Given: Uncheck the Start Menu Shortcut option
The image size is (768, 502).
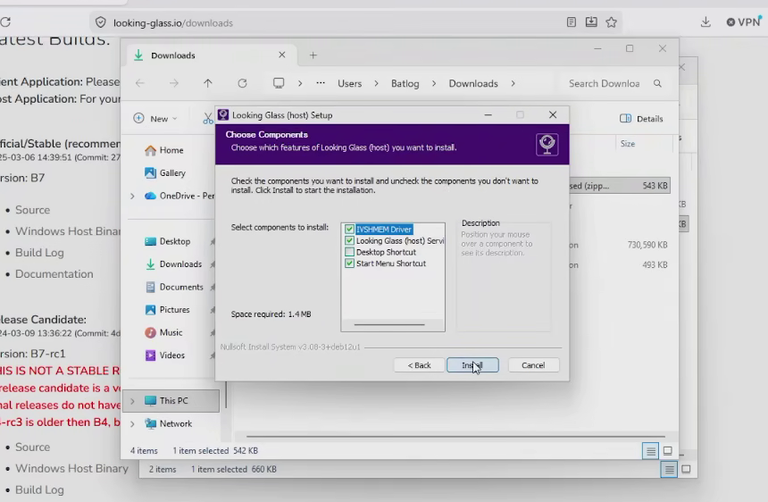Looking at the screenshot, I should (x=349, y=263).
